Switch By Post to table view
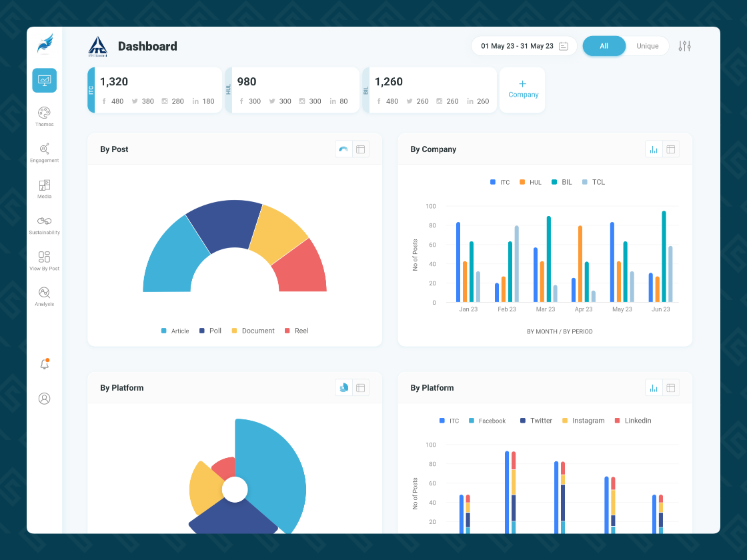Screen dimensions: 747x560 click(361, 149)
